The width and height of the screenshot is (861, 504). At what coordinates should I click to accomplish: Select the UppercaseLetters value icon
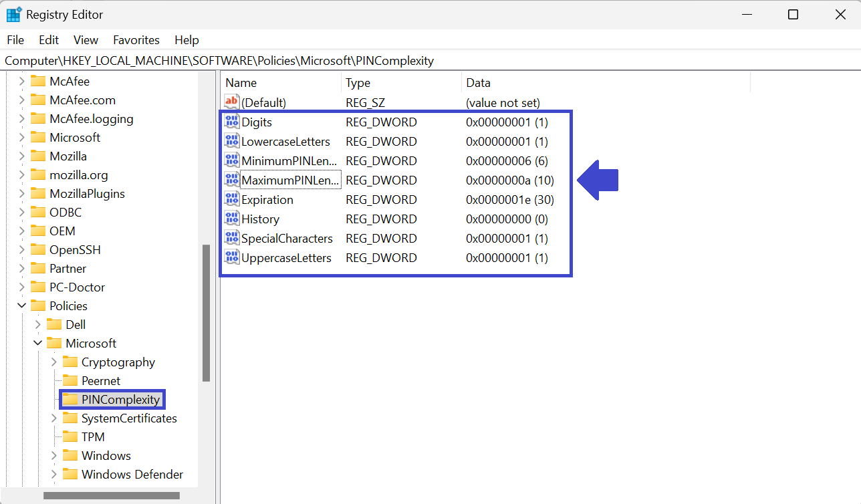coord(231,258)
